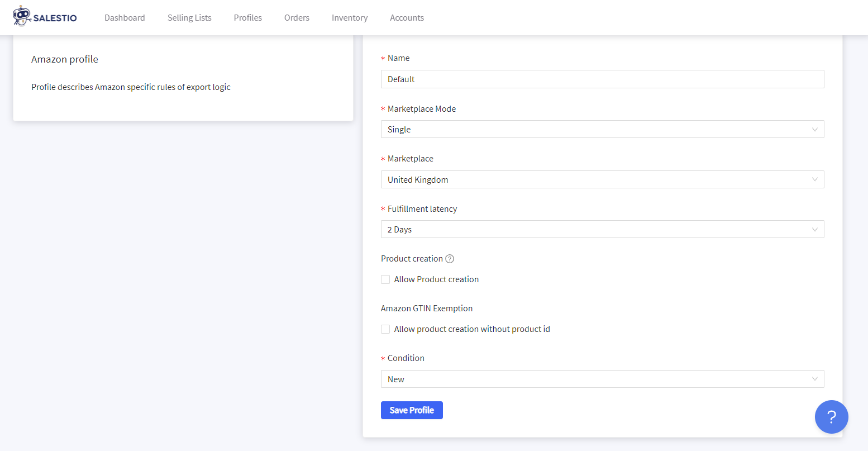868x451 pixels.
Task: Open the Inventory section
Action: [x=350, y=18]
